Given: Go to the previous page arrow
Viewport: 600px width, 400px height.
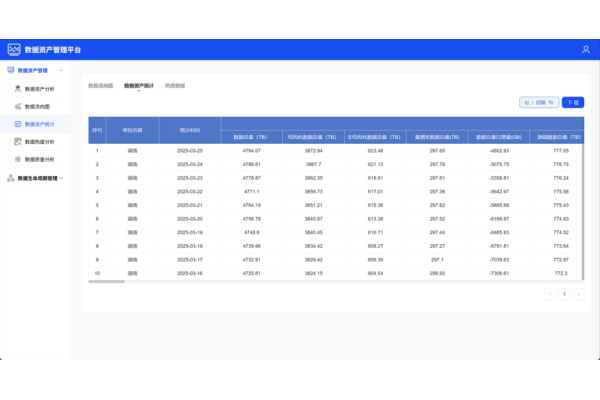Looking at the screenshot, I should (x=549, y=294).
